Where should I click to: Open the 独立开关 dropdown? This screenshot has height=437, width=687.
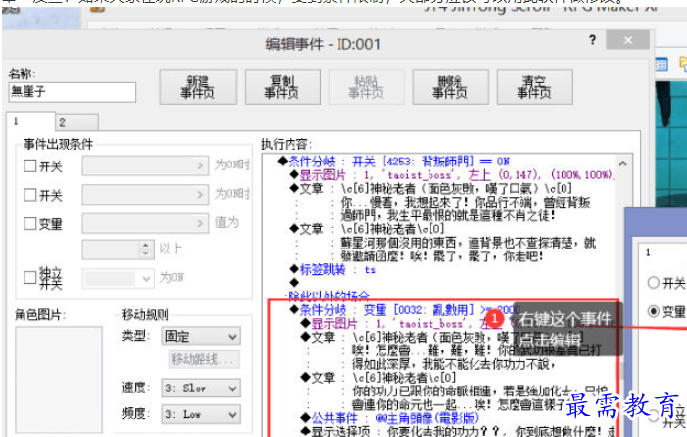(x=118, y=278)
